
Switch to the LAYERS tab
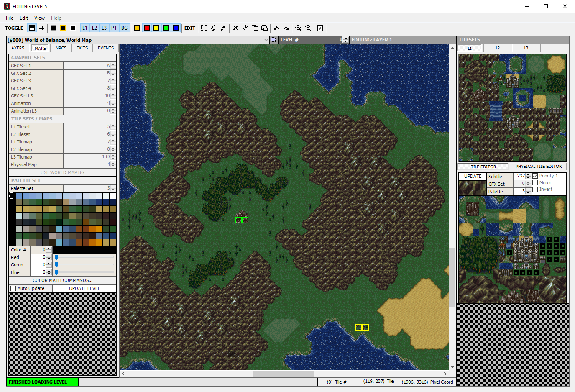tap(17, 48)
